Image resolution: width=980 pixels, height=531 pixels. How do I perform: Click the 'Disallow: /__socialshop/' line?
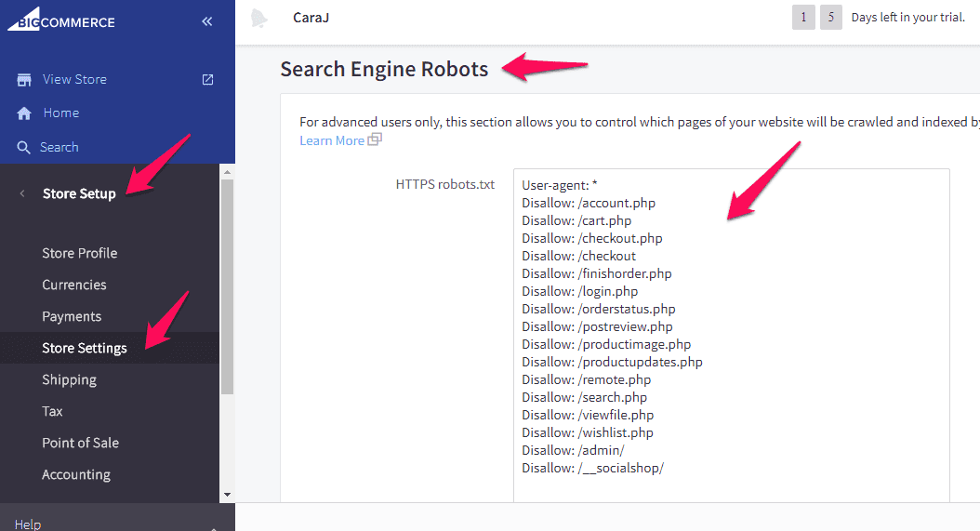592,468
